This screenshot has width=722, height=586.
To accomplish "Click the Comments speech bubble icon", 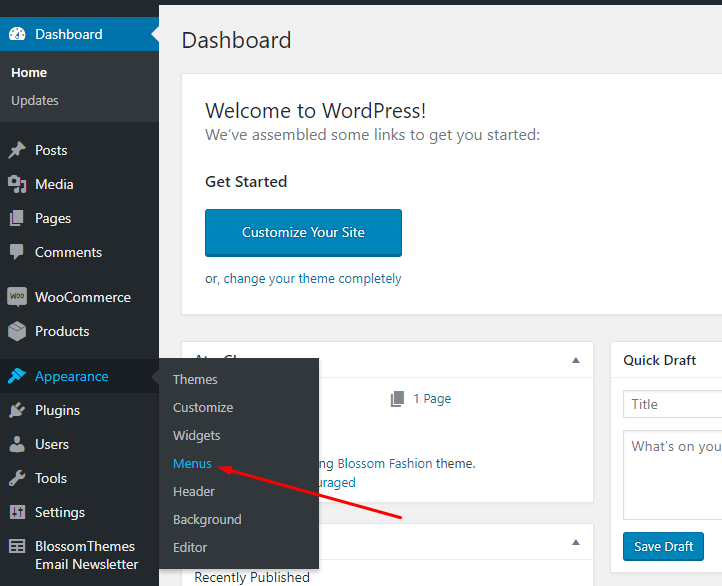I will [x=17, y=252].
